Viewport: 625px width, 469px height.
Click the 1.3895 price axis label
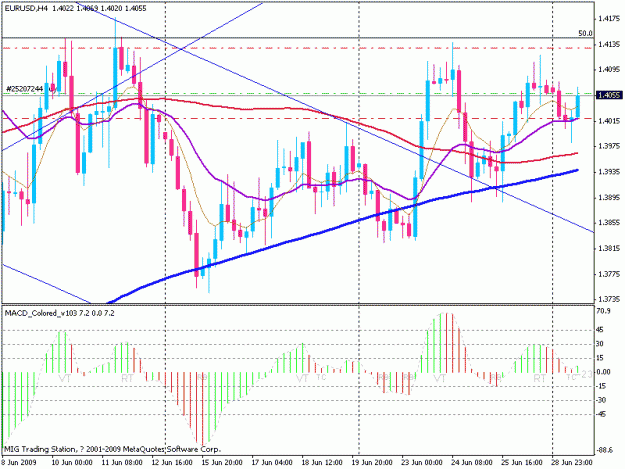pos(609,197)
